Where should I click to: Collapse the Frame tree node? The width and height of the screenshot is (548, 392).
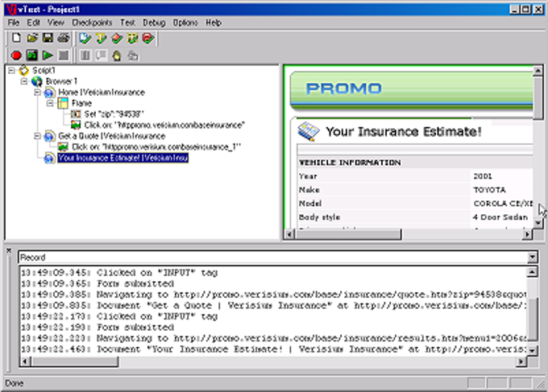coord(50,103)
